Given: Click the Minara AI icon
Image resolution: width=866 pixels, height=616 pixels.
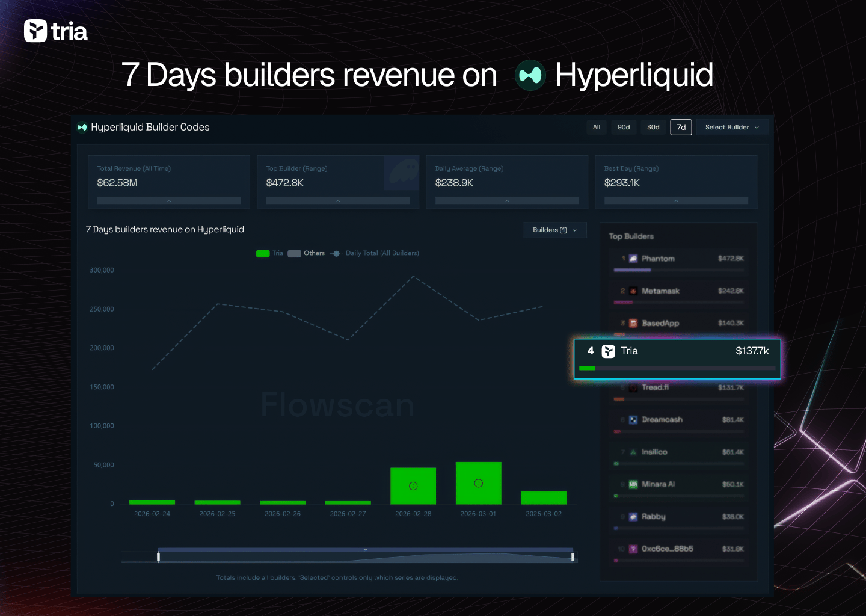Looking at the screenshot, I should 633,485.
